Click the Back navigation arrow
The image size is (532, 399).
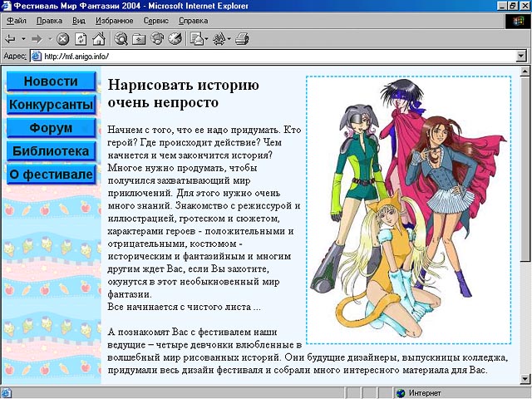[10, 38]
